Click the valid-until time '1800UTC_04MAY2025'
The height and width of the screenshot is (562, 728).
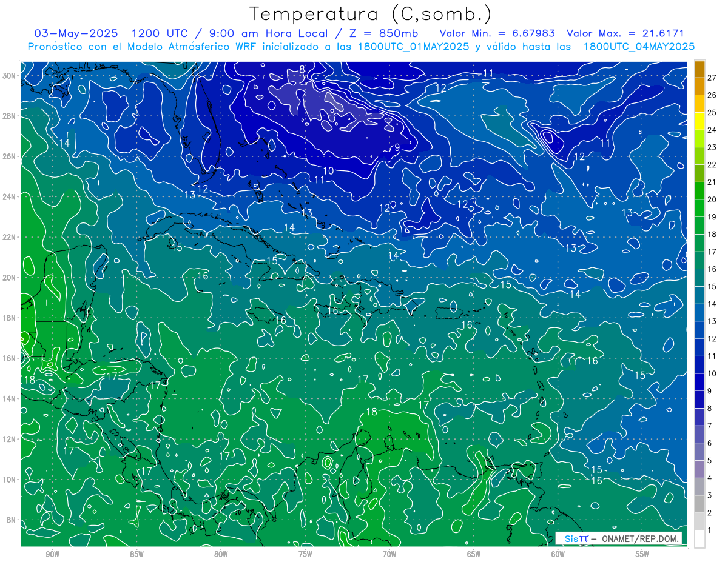[639, 46]
